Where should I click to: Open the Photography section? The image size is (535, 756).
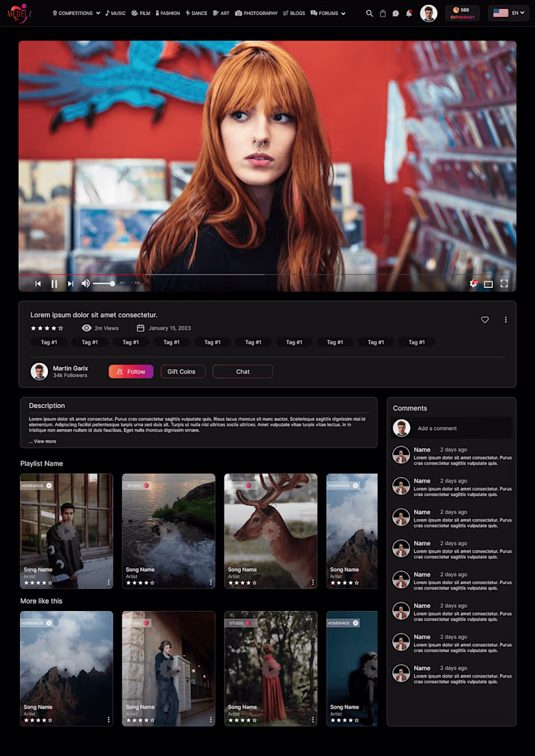[256, 14]
